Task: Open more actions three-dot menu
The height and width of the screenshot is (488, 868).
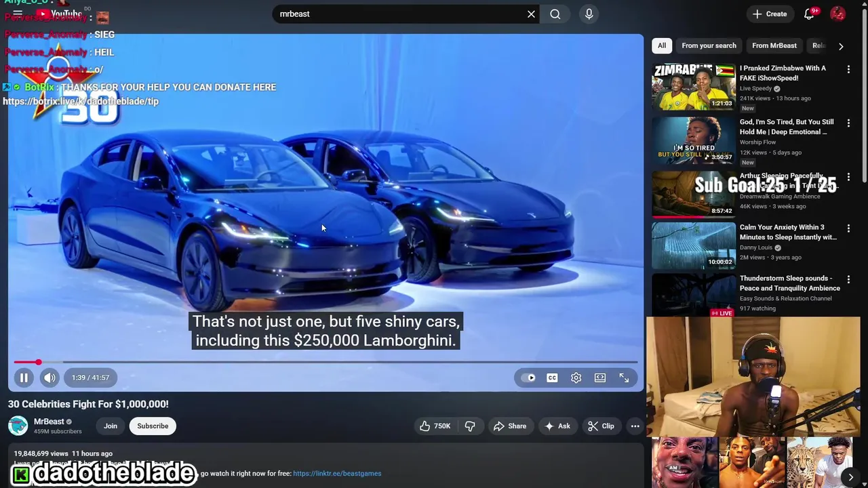Action: [635, 426]
